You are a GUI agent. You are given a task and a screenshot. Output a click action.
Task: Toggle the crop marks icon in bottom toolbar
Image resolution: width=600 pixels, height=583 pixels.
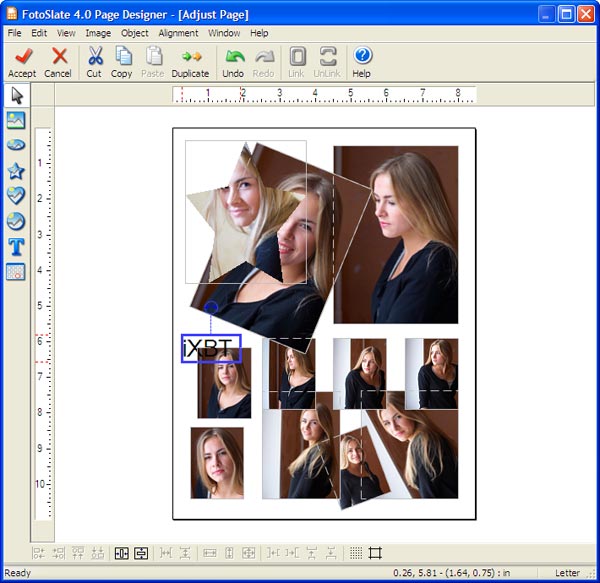[376, 553]
